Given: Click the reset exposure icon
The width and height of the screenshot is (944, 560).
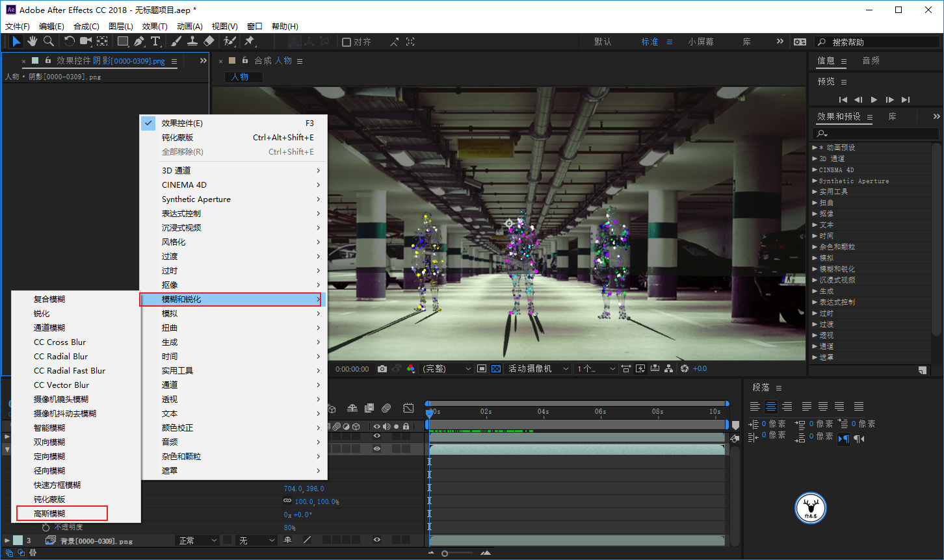Looking at the screenshot, I should tap(684, 368).
